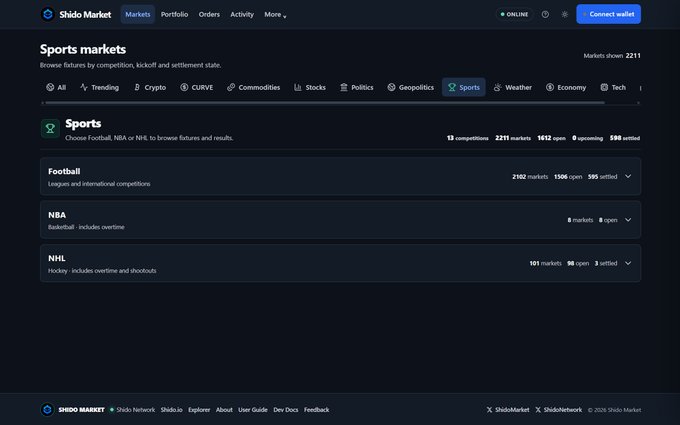The height and width of the screenshot is (425, 680).
Task: Click the Shido Market logo icon in header
Action: 48,14
